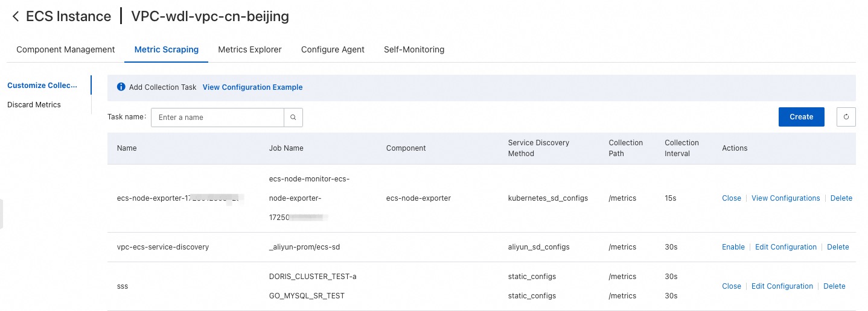Edit Configuration of vpc-ecs-service-discovery
Viewport: 868px width, 311px height.
pyautogui.click(x=785, y=247)
